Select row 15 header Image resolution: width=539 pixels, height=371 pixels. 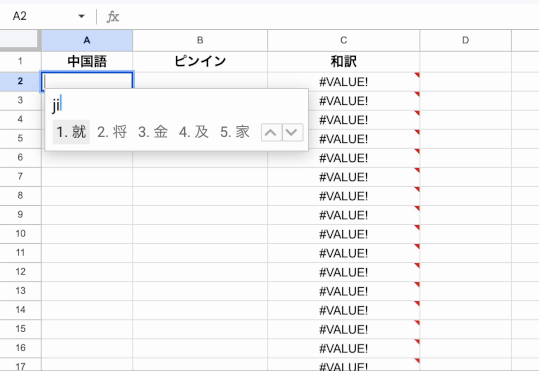pyautogui.click(x=20, y=329)
